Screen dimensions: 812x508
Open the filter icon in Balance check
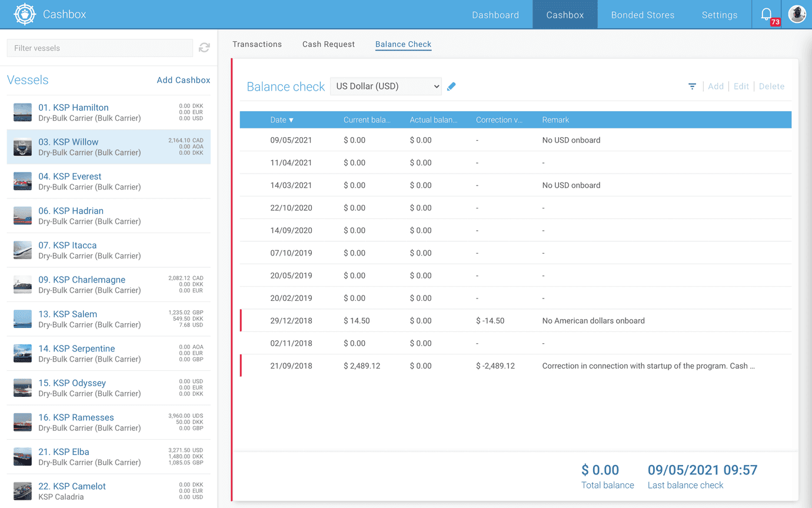692,87
